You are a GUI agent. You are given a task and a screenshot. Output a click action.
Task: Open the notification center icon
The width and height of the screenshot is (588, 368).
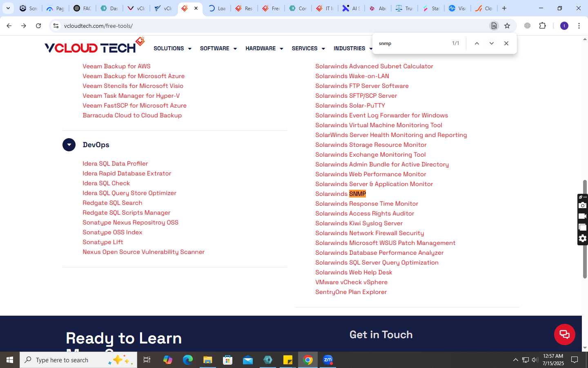coord(575,360)
